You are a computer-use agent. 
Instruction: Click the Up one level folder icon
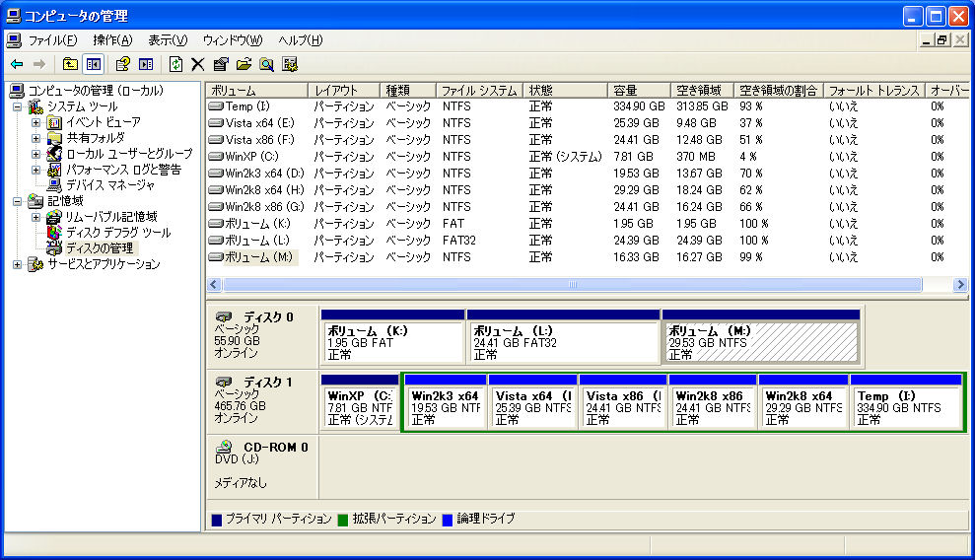click(70, 64)
